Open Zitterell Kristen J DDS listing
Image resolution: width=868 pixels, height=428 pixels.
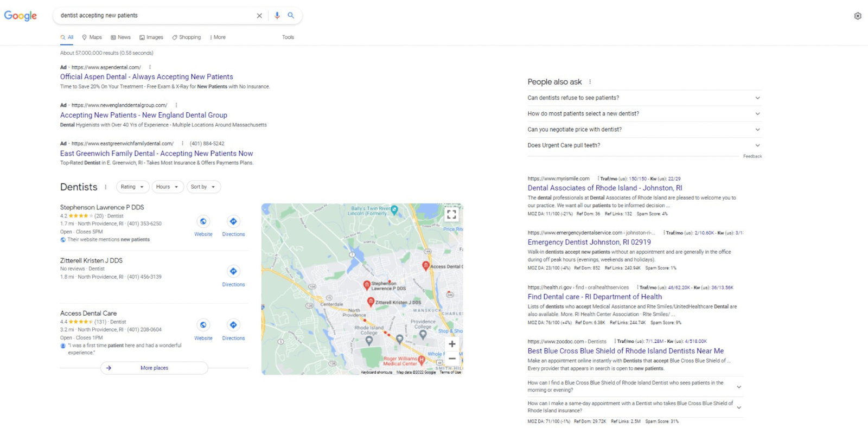click(x=91, y=260)
